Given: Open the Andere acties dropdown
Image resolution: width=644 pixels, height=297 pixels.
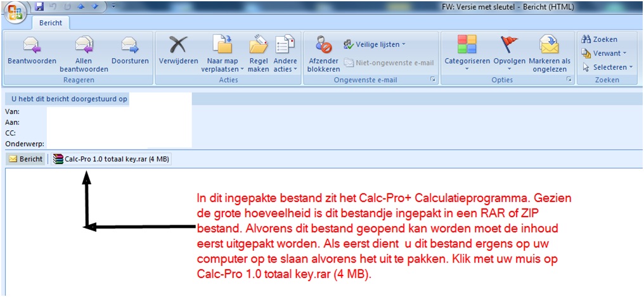Looking at the screenshot, I should (285, 68).
